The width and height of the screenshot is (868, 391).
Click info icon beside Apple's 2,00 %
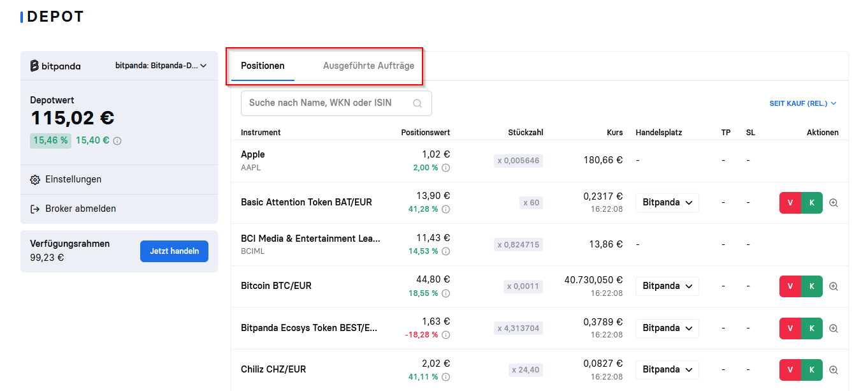(446, 168)
